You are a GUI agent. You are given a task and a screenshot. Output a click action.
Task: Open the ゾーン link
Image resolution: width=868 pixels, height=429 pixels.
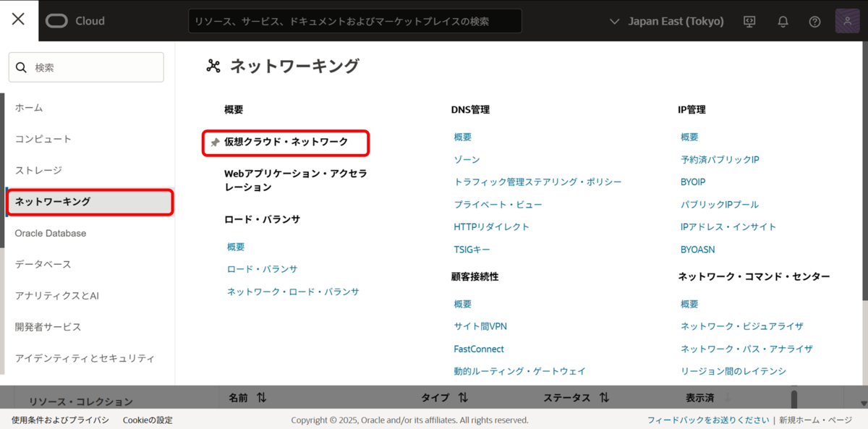[x=467, y=159]
